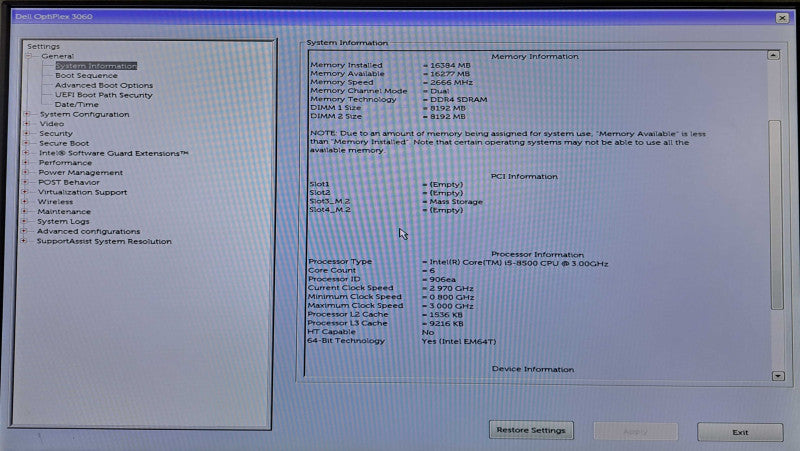The height and width of the screenshot is (451, 800).
Task: Select Intel Software Guard Extensions label
Action: (x=113, y=153)
